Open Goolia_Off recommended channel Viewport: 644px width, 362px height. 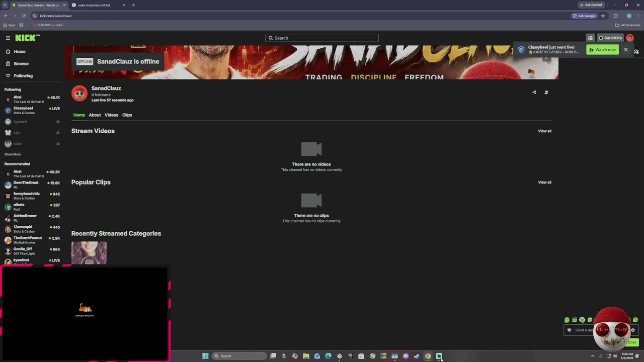click(32, 251)
